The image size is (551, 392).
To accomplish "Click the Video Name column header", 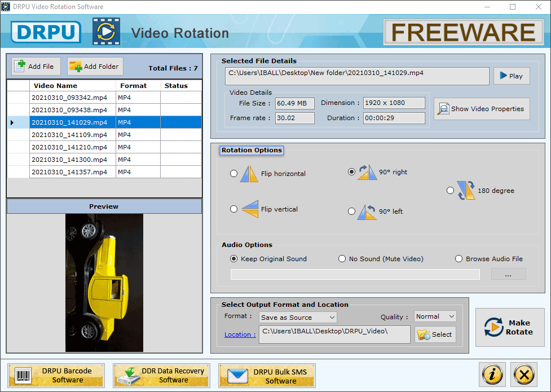I will tap(73, 85).
